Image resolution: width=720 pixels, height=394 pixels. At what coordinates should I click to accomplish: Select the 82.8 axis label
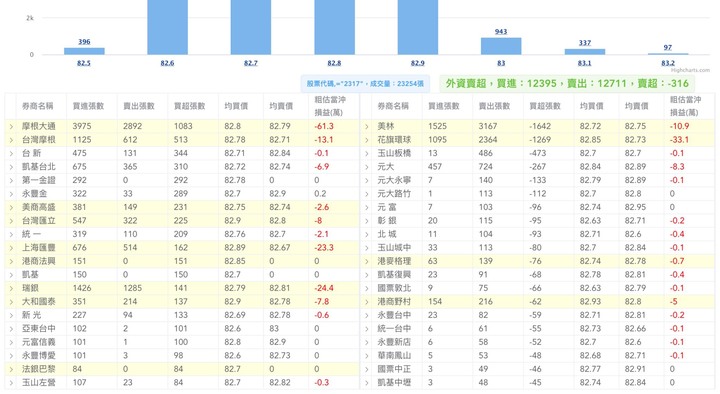334,63
